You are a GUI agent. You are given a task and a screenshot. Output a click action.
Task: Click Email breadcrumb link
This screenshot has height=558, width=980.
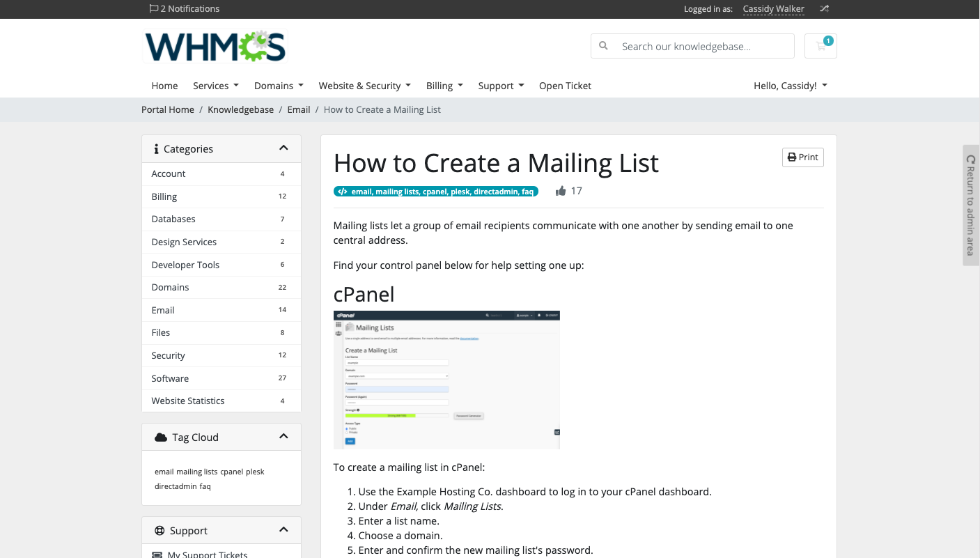point(299,109)
